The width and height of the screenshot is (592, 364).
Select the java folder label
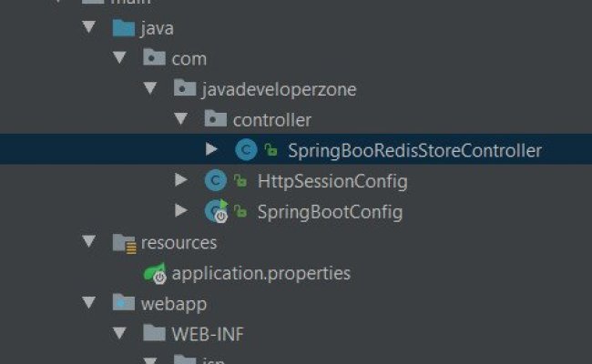(157, 29)
